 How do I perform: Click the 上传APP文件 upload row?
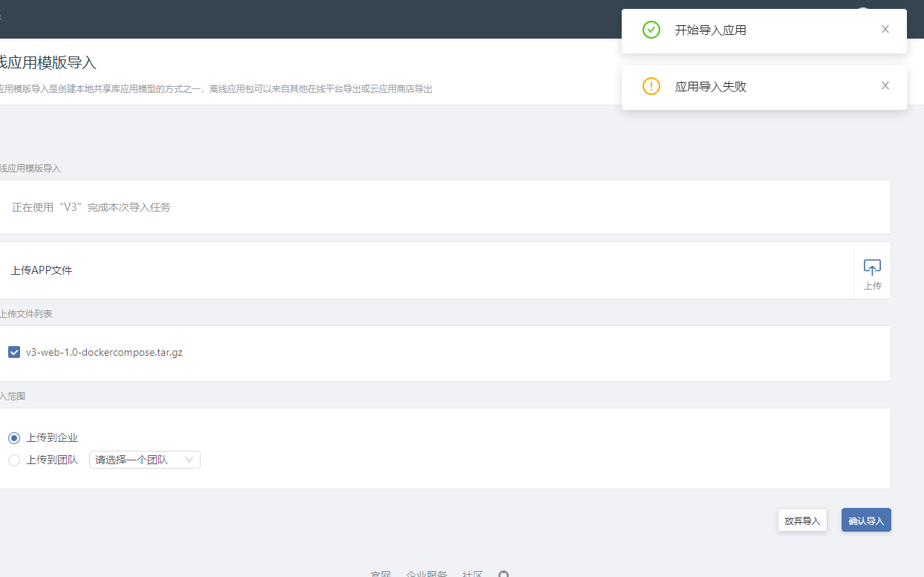pyautogui.click(x=297, y=270)
